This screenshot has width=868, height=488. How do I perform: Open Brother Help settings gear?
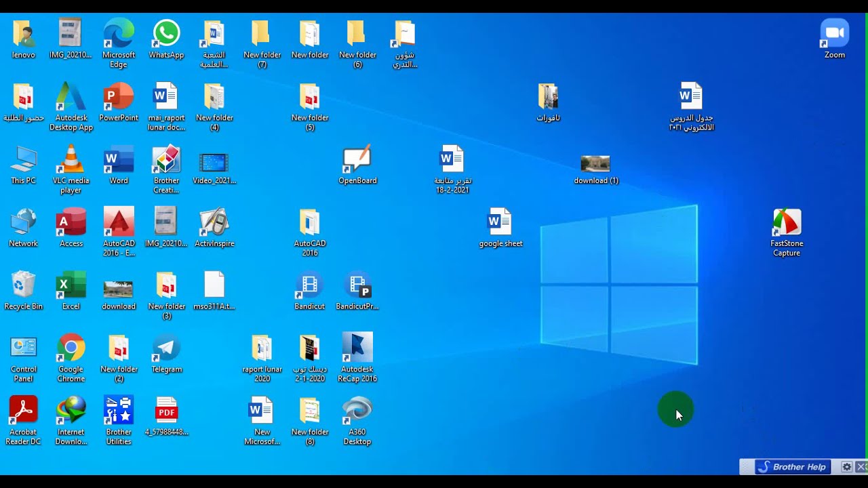[847, 467]
